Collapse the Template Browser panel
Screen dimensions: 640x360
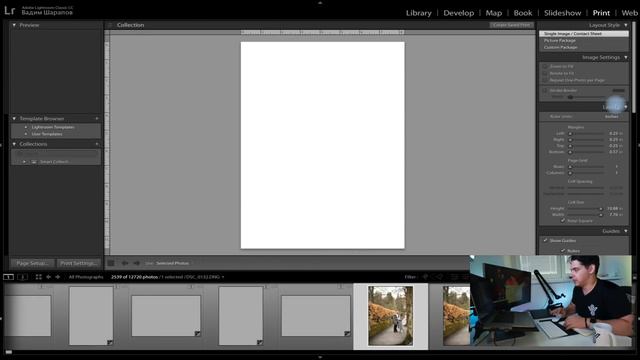tap(14, 118)
